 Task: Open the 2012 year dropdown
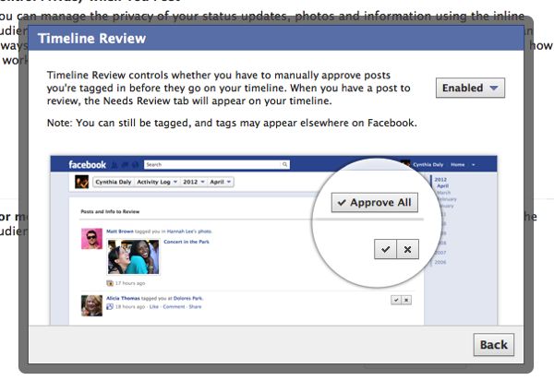pos(194,182)
